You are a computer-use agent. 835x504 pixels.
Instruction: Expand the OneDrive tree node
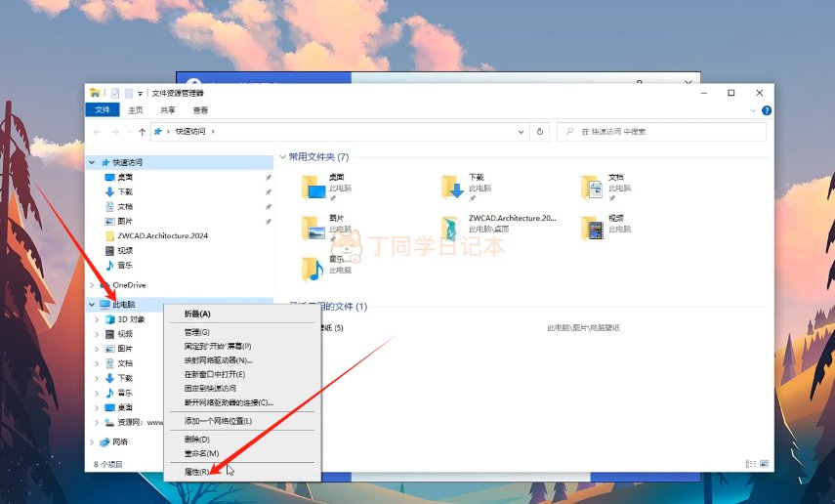92,285
